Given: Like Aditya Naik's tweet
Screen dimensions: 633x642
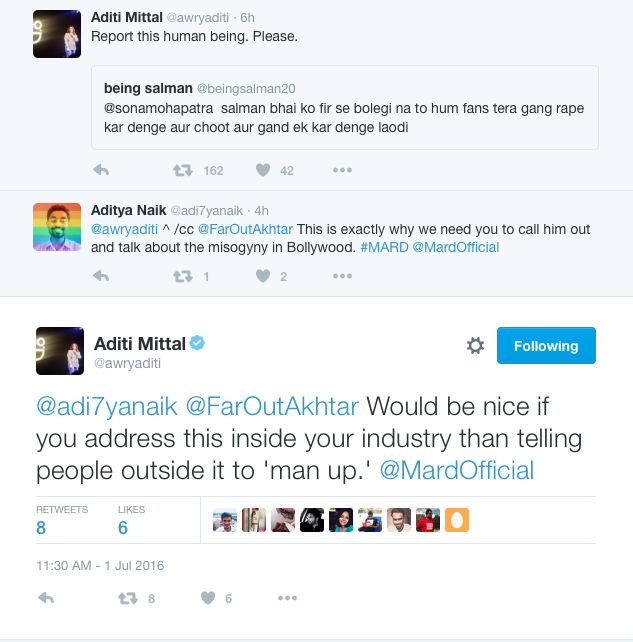Looking at the screenshot, I should point(263,276).
